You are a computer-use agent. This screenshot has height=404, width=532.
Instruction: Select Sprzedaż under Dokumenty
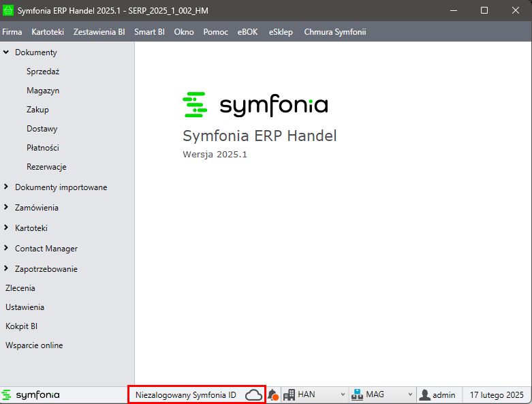[x=43, y=72]
